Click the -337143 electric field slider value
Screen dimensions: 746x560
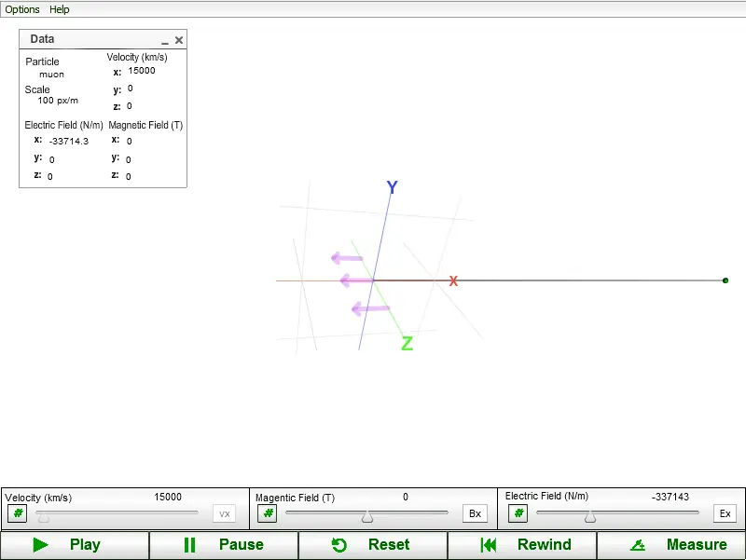[x=670, y=497]
